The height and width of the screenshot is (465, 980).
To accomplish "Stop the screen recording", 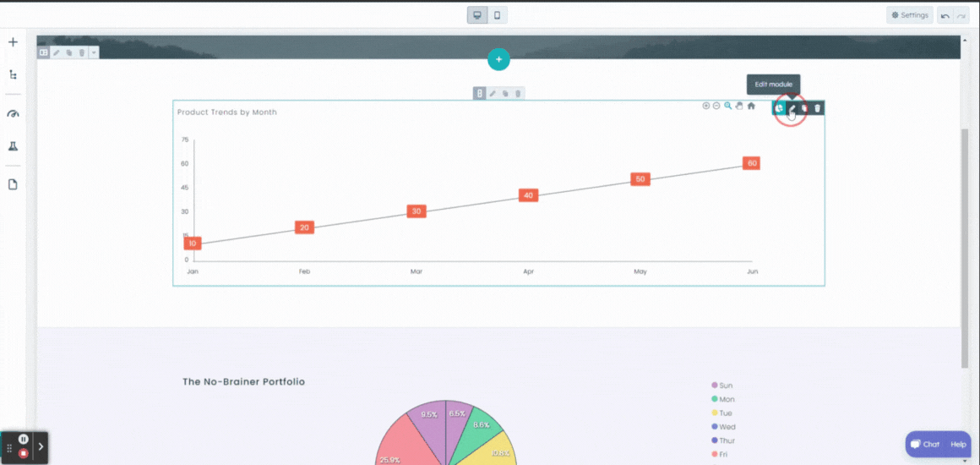I will (23, 453).
